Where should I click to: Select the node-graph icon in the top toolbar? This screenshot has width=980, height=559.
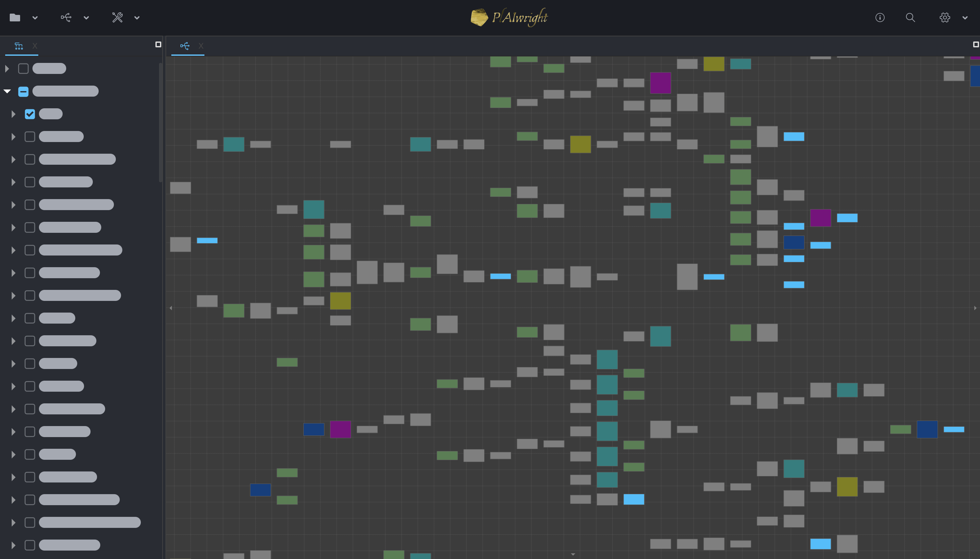66,18
